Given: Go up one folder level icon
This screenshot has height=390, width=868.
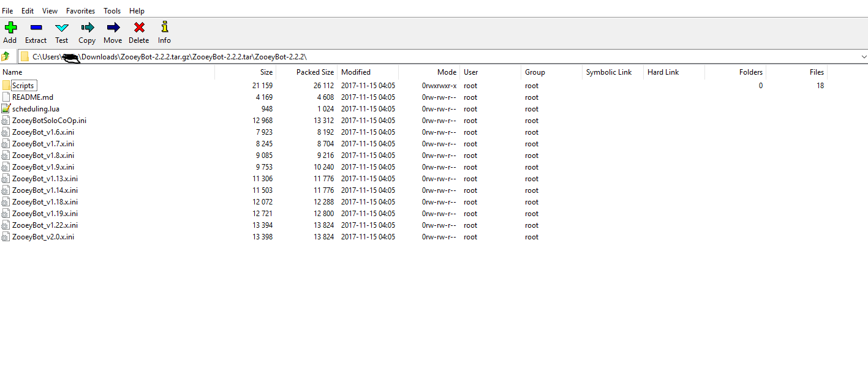Looking at the screenshot, I should (6, 56).
